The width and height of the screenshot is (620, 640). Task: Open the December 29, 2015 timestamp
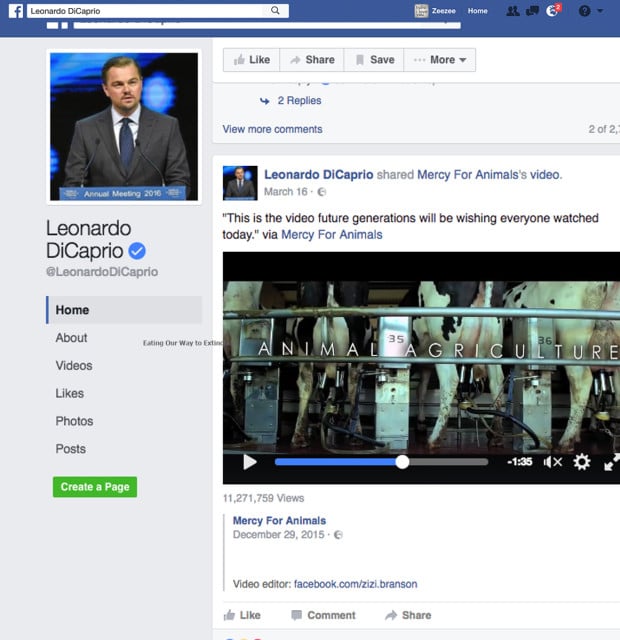278,535
